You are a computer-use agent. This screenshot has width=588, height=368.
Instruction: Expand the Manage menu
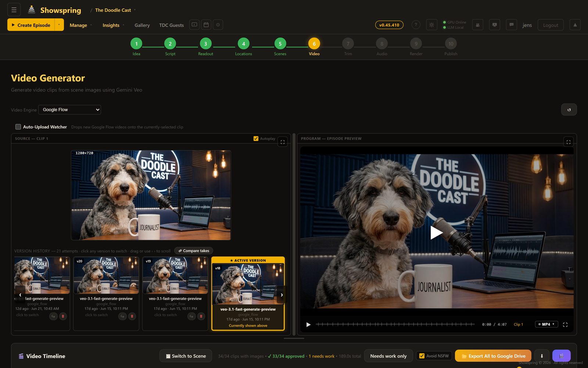point(81,25)
